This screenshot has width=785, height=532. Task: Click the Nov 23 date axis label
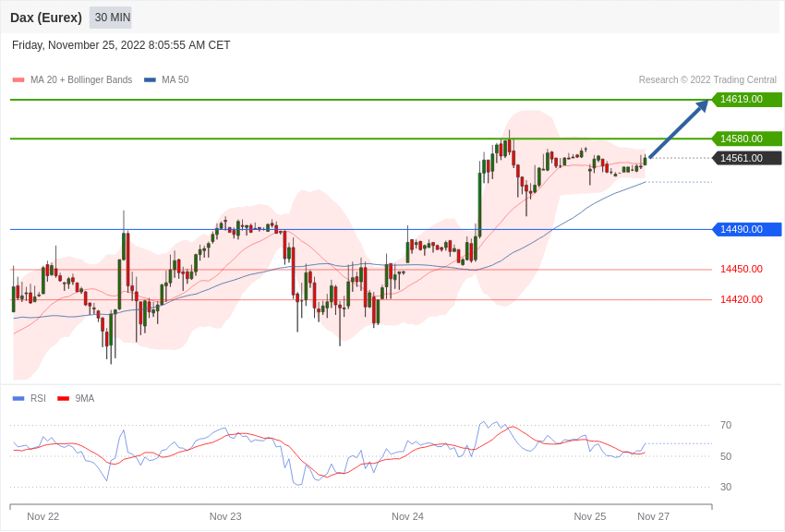tap(225, 516)
